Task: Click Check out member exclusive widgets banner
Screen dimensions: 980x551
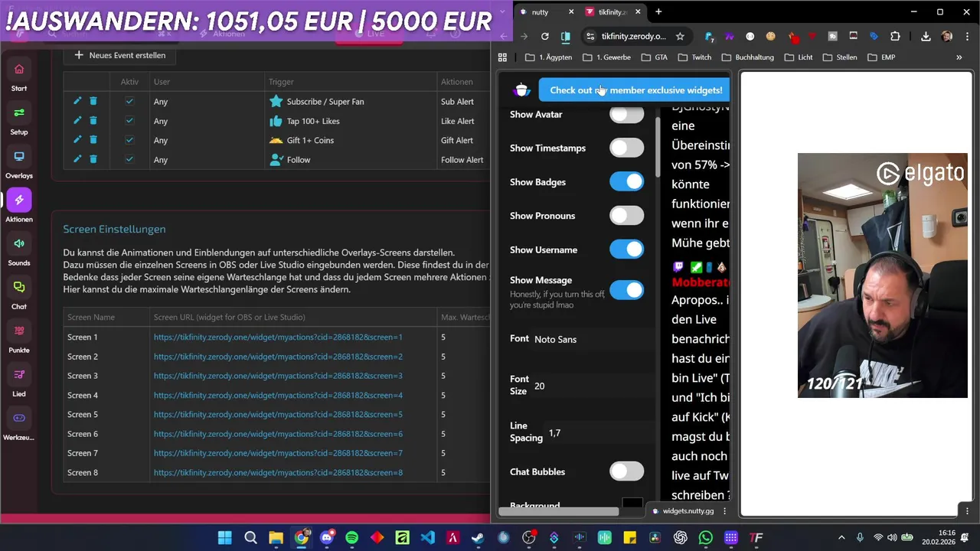Action: (x=635, y=90)
